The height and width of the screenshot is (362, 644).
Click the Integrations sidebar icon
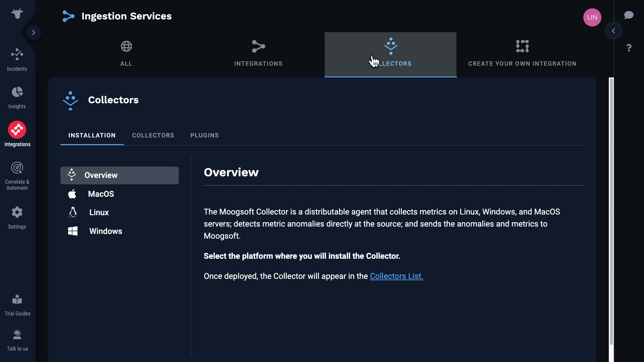[17, 130]
